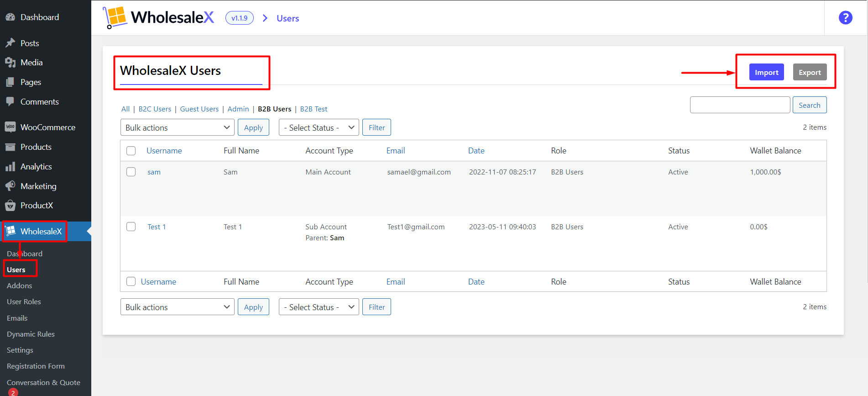Click Parent: Sam text under Sub Account
The height and width of the screenshot is (396, 868).
click(x=324, y=238)
